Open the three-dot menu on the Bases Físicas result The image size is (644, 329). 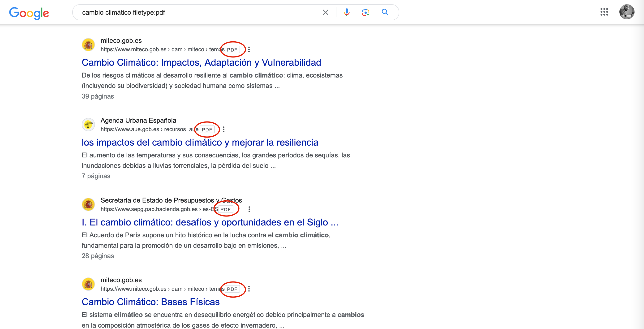coord(249,289)
